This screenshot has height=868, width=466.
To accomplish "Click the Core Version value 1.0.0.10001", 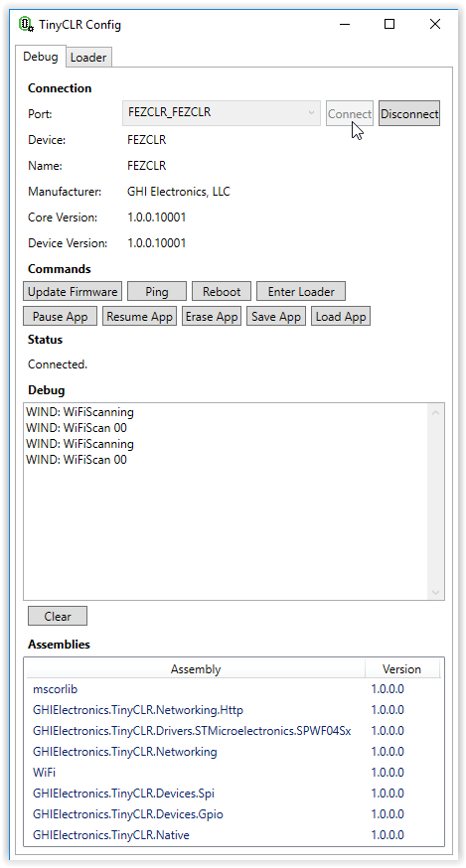I will coord(157,217).
